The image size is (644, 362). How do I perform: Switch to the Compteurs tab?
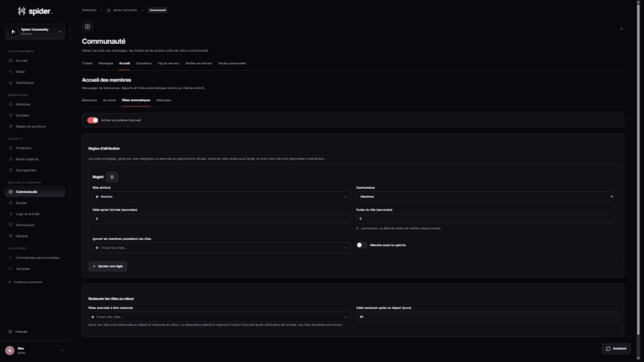tap(144, 63)
